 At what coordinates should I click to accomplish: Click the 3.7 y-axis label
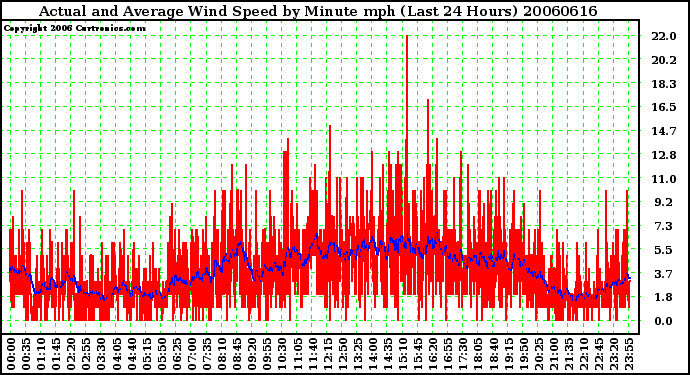pyautogui.click(x=664, y=274)
